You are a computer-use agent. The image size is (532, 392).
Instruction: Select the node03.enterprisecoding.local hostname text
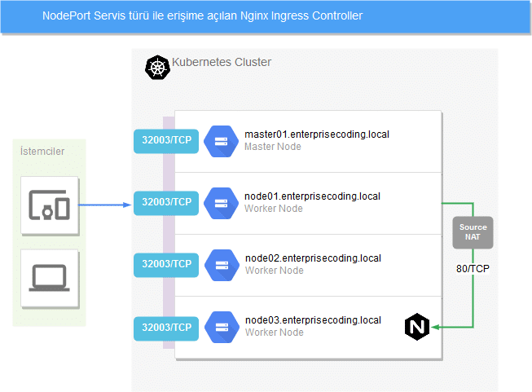[313, 320]
